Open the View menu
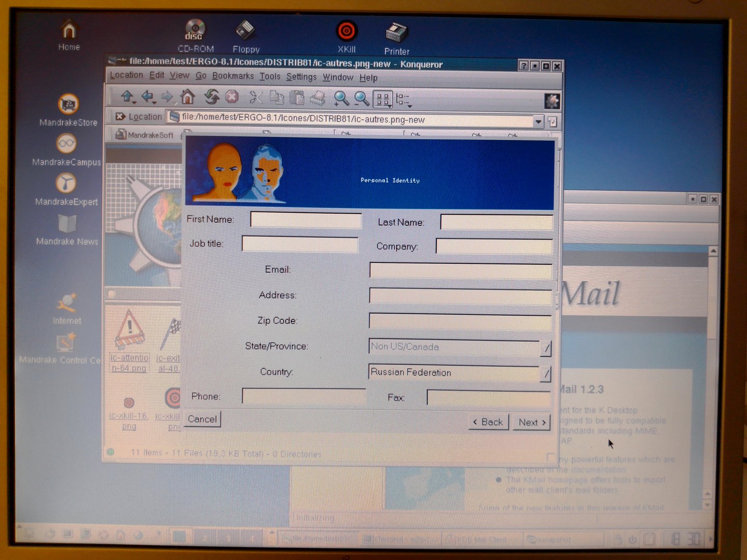 click(179, 75)
